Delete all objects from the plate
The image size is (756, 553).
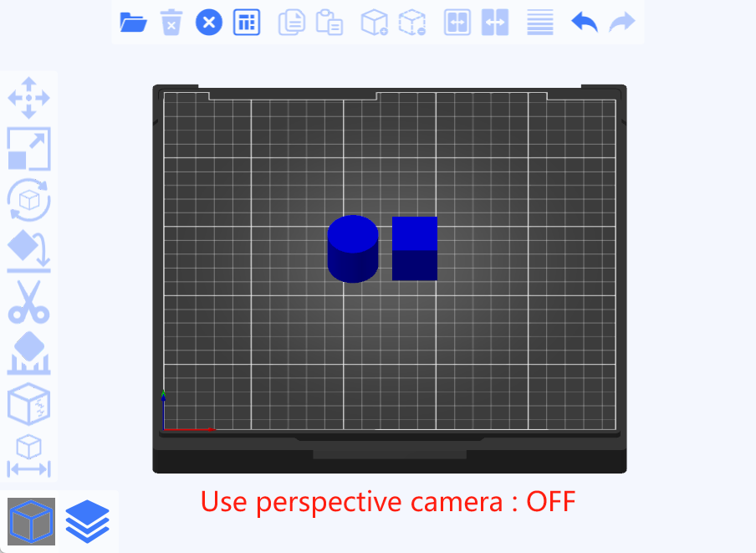(x=208, y=23)
